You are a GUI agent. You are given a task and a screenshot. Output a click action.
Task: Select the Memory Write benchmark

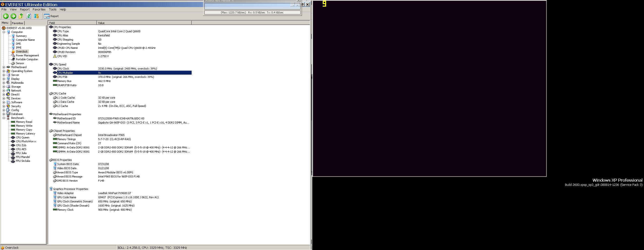coord(24,126)
